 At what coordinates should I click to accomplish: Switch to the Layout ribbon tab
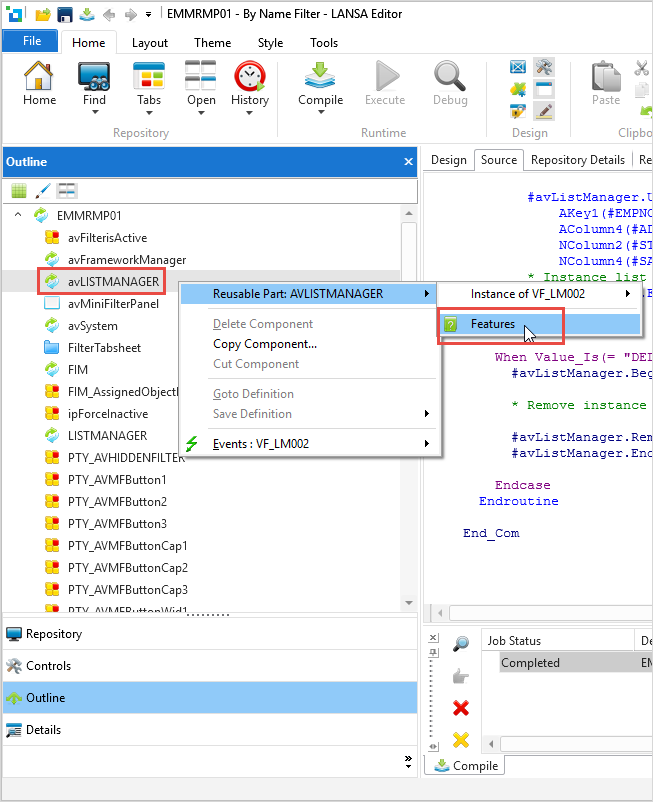(x=149, y=43)
